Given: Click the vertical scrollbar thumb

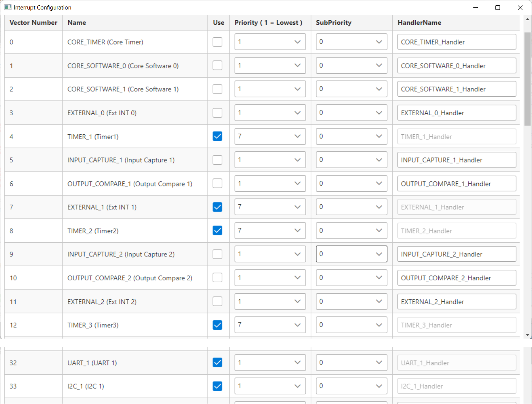Looking at the screenshot, I should pos(527,79).
